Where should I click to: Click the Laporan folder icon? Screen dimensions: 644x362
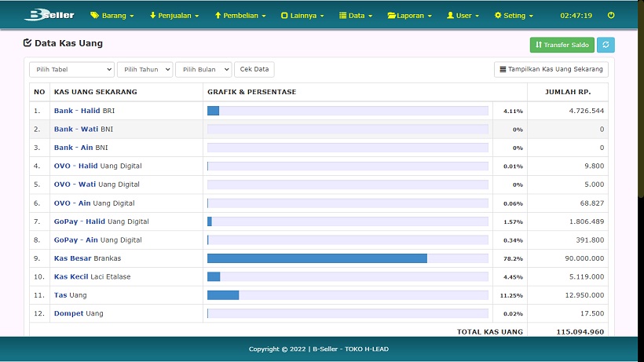click(391, 15)
